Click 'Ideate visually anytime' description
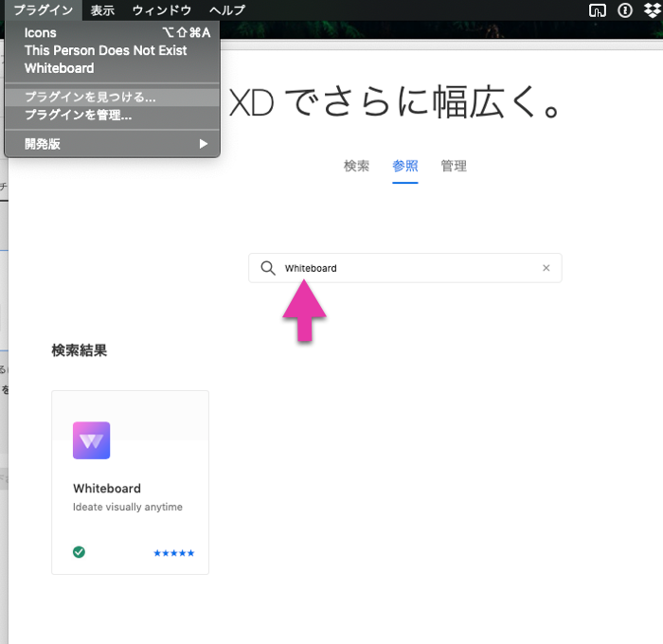The image size is (663, 644). click(x=128, y=507)
